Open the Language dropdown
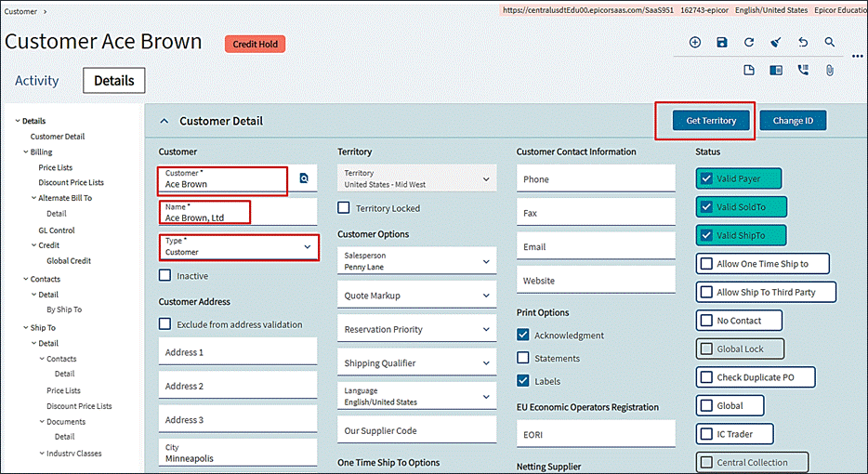This screenshot has width=868, height=474. coord(486,397)
